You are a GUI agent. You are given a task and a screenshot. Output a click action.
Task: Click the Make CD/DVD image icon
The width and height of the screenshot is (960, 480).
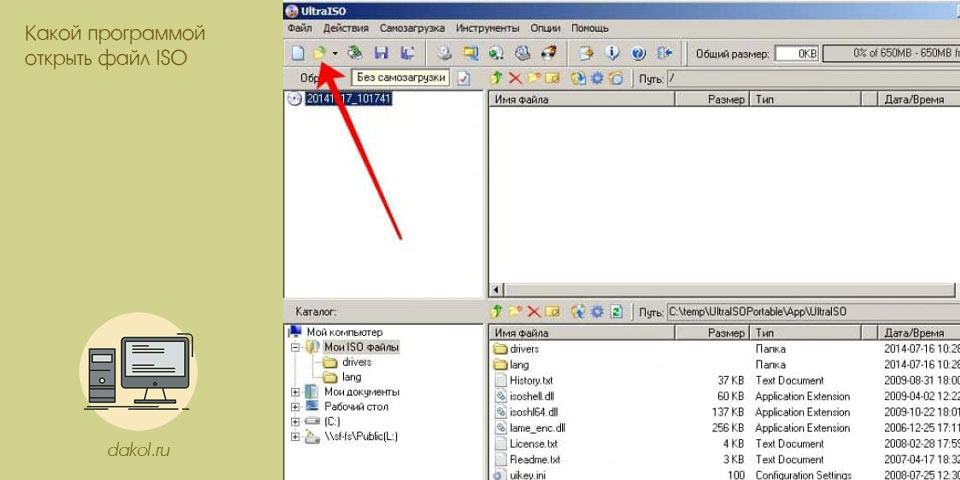444,53
